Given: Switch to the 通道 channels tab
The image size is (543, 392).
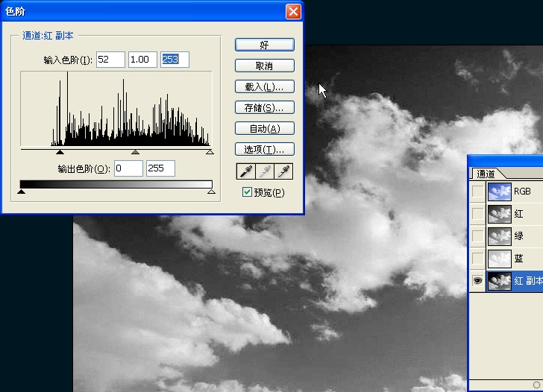Looking at the screenshot, I should (486, 174).
